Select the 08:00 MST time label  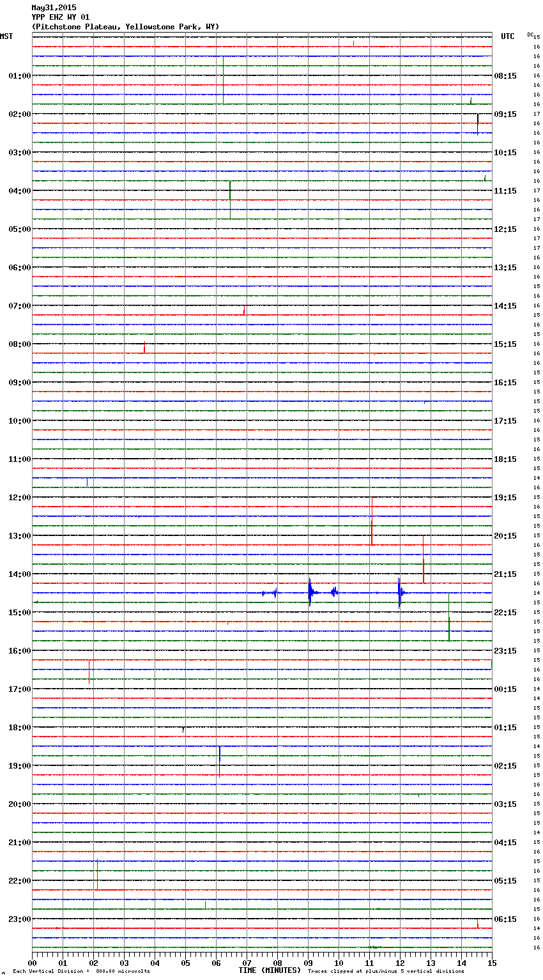tap(19, 344)
